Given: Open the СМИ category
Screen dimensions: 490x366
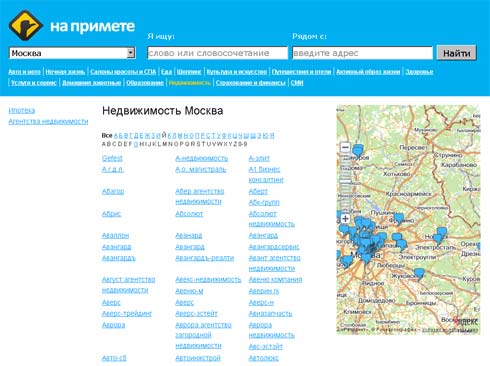Looking at the screenshot, I should tap(297, 83).
